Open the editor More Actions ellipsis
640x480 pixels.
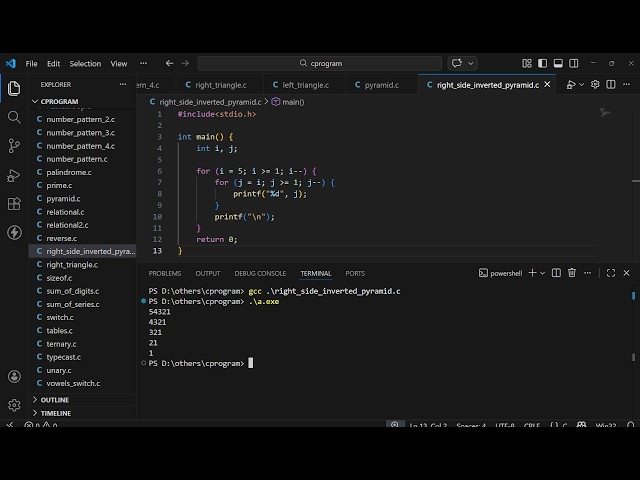click(x=627, y=84)
